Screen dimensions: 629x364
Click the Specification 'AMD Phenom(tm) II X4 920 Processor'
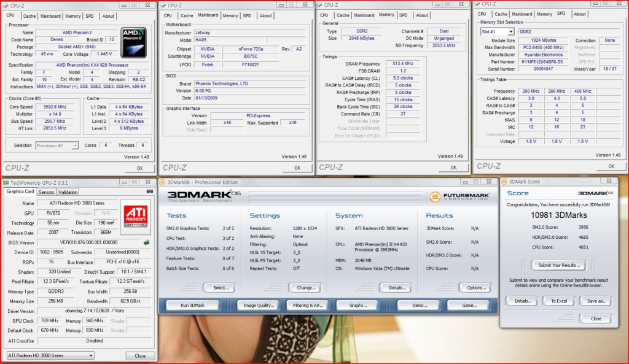coord(92,65)
